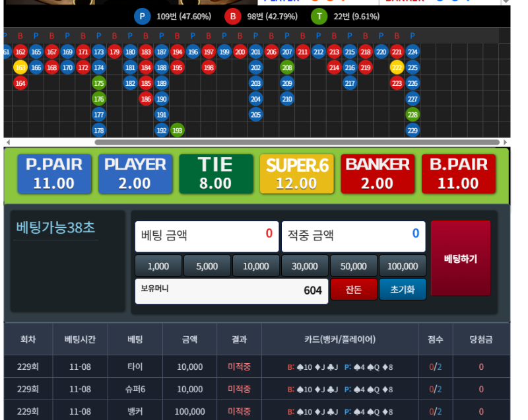Select the yellow SUPER.6 12.00 bet
528x420 pixels.
[x=296, y=174]
